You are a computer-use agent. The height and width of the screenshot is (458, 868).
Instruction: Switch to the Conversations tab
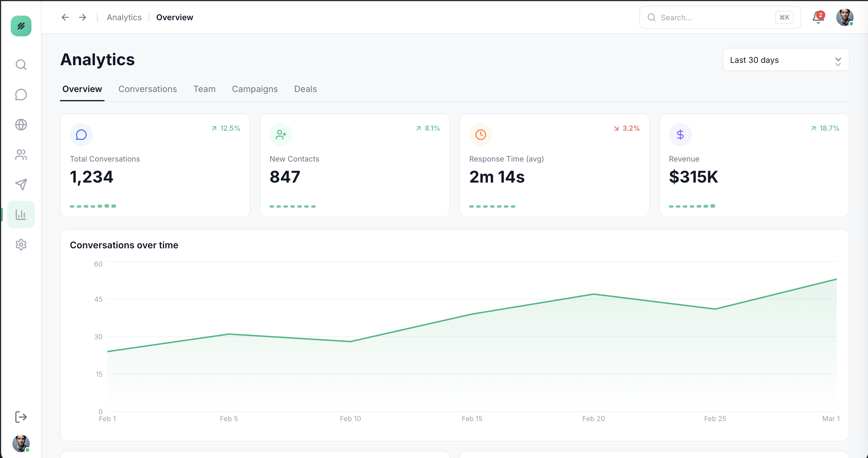coord(147,89)
